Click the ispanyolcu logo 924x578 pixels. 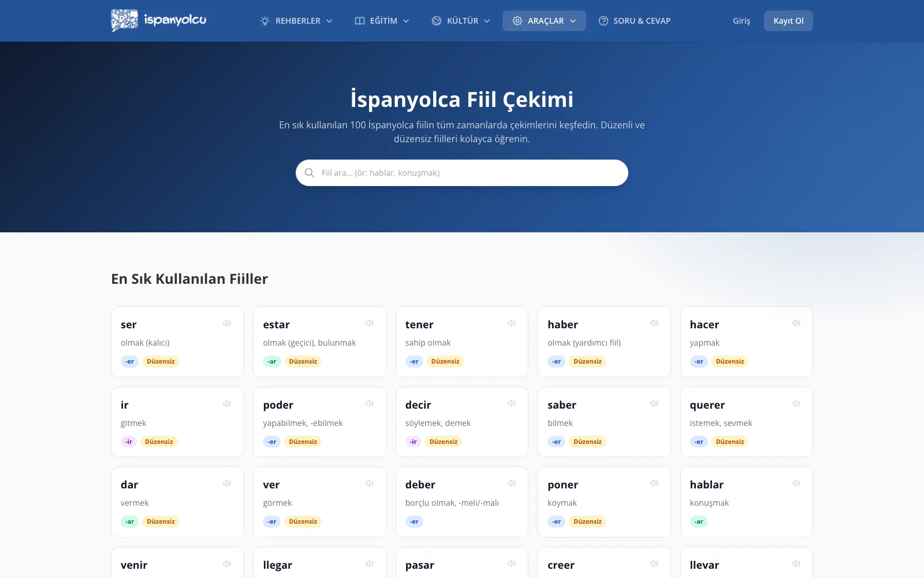tap(159, 20)
